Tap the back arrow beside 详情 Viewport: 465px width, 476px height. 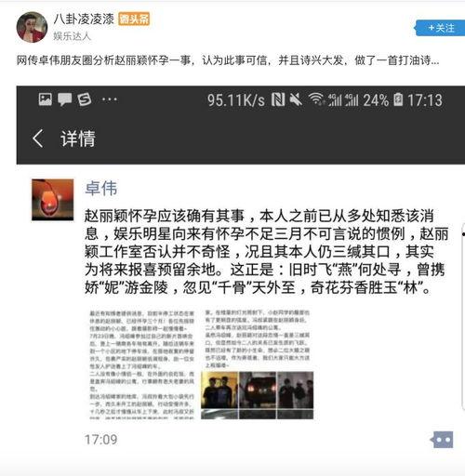coord(38,139)
